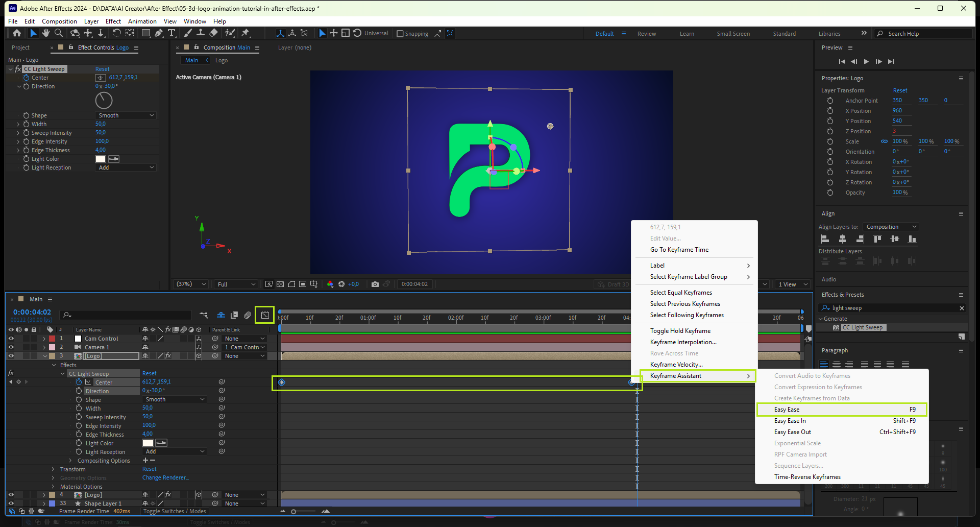Click the Home icon in toolbar

17,33
